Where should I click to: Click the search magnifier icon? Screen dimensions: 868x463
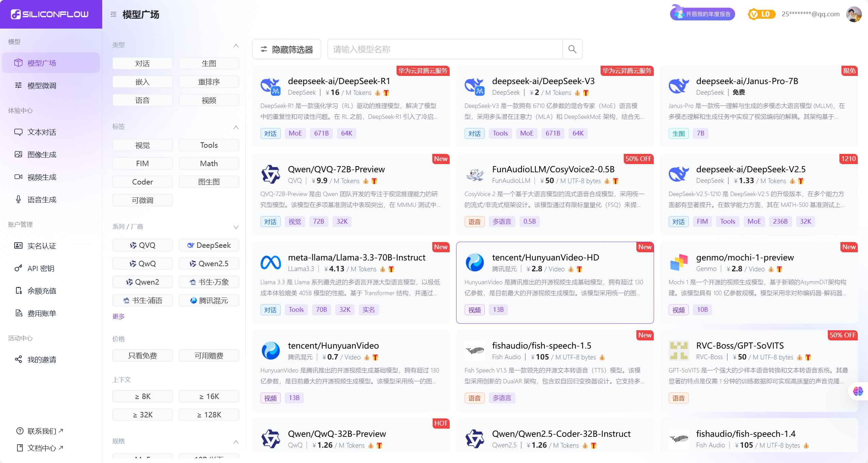(572, 49)
